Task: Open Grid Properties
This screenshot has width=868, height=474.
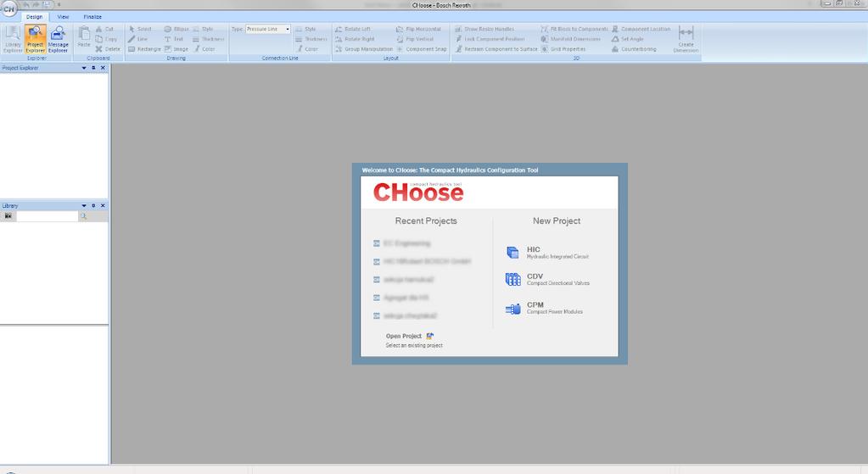Action: (563, 49)
